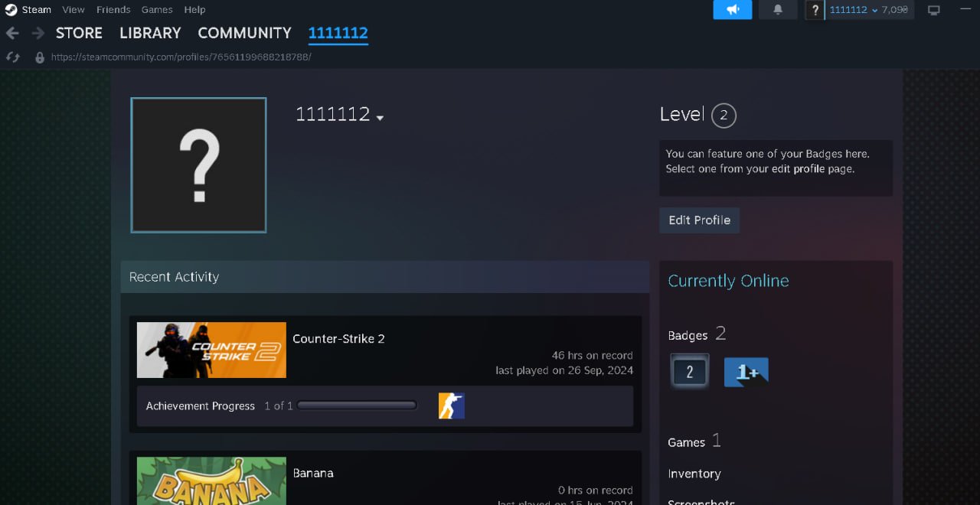This screenshot has width=980, height=505.
Task: Go back with the left arrow
Action: pos(12,33)
